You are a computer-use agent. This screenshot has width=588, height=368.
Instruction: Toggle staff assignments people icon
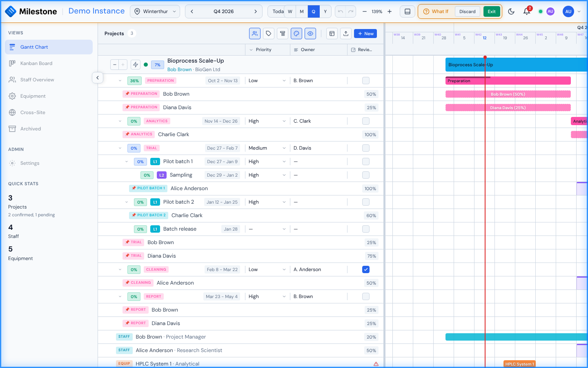click(x=255, y=34)
